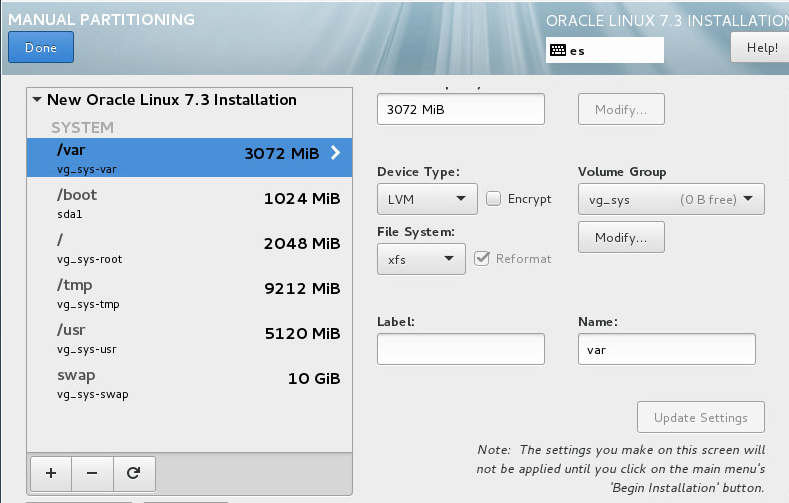Collapse New Oracle Linux 7.3 Installation tree
Screen dimensions: 789x503
(37, 100)
